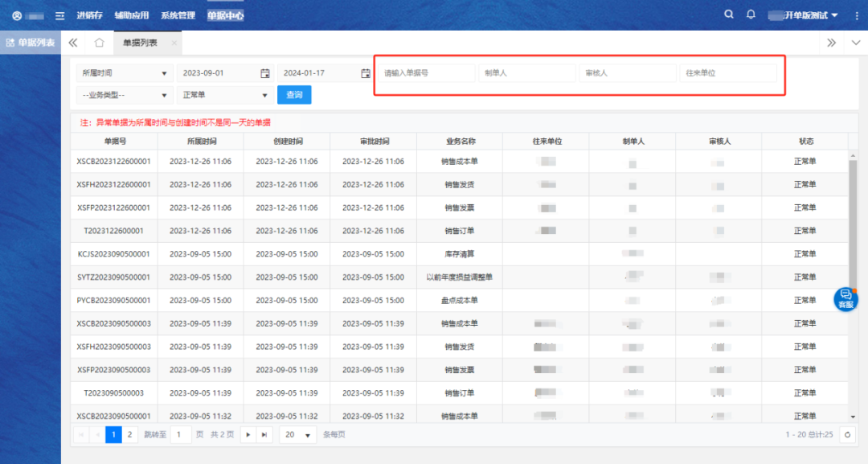The width and height of the screenshot is (868, 464).
Task: Open the 进销存 menu
Action: (89, 15)
